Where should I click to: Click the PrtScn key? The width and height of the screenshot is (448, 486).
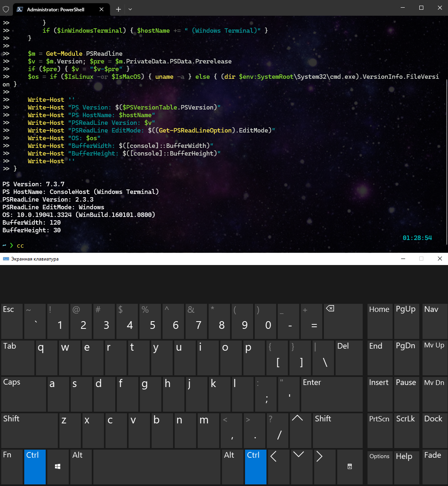click(380, 430)
